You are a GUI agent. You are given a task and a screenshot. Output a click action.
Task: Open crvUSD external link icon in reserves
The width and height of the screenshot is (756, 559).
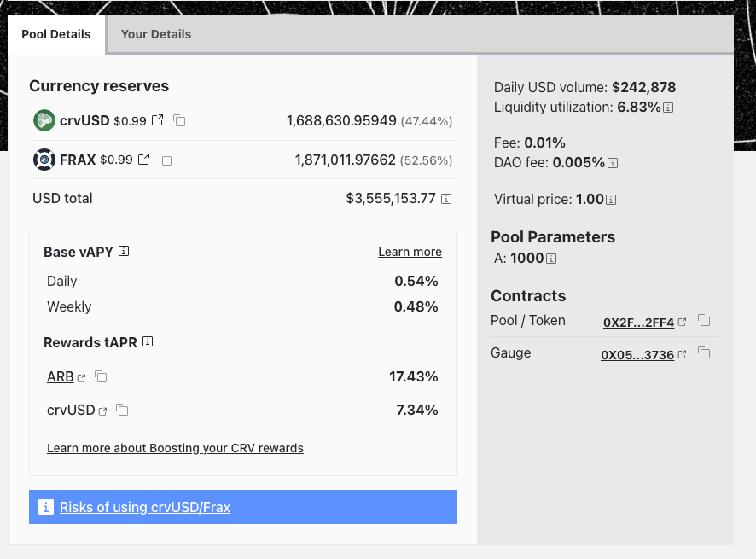tap(157, 120)
